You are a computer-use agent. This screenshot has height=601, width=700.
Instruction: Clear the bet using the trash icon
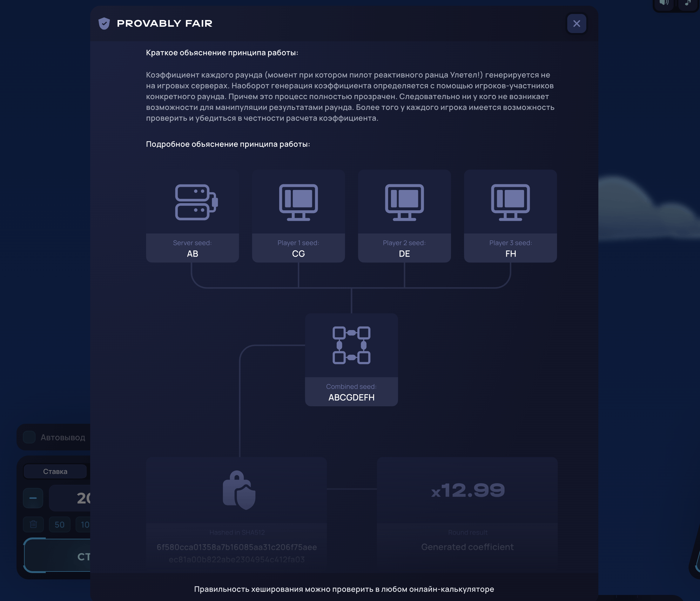point(33,525)
